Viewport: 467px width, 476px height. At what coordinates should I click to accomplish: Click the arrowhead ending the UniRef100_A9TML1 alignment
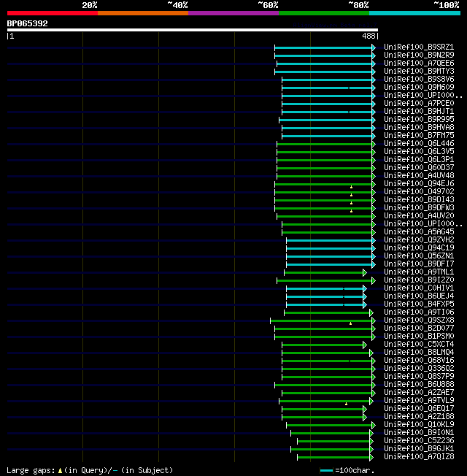click(365, 272)
